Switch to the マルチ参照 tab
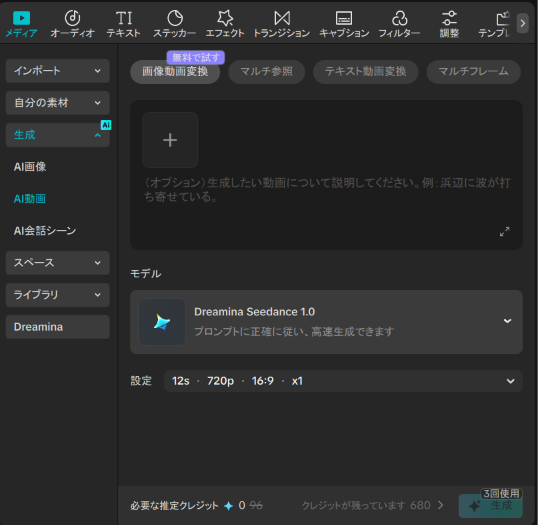This screenshot has width=538, height=525. point(267,72)
